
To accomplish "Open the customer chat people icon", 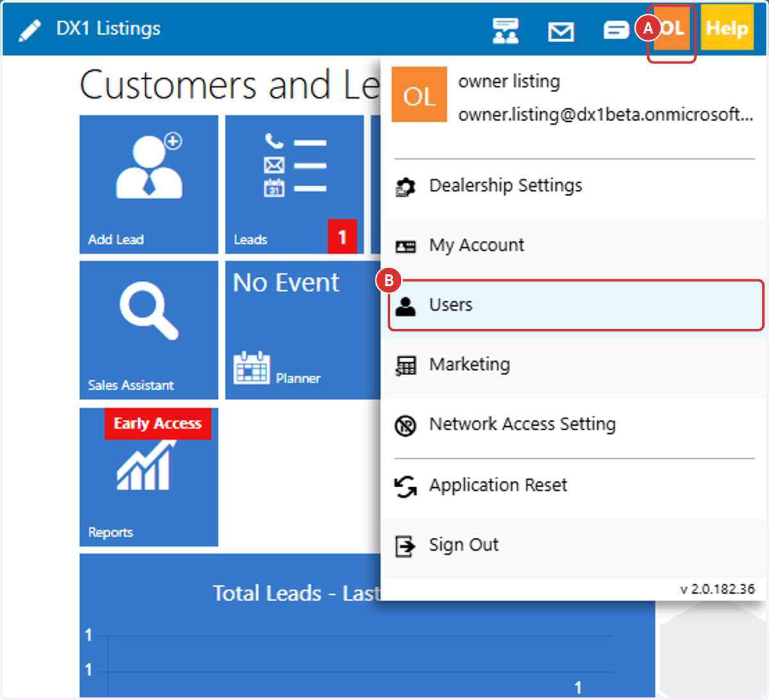I will coord(506,30).
